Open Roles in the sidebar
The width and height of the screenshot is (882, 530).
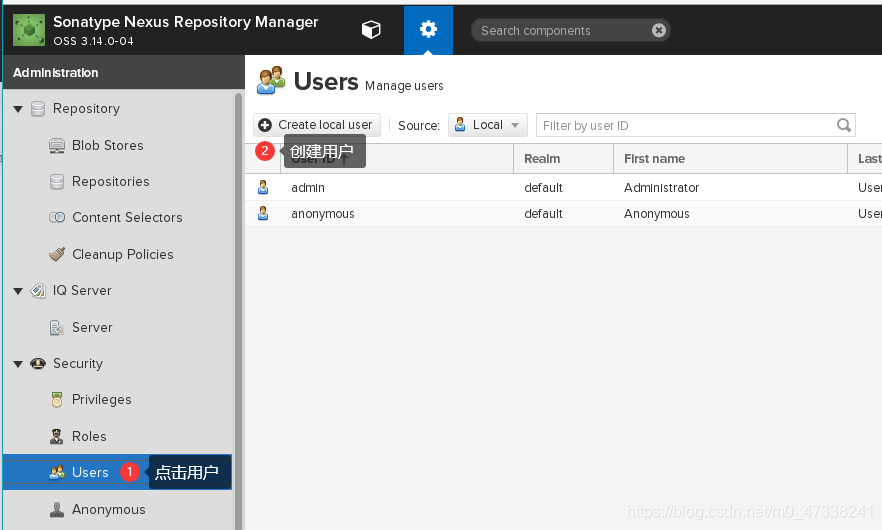(89, 437)
